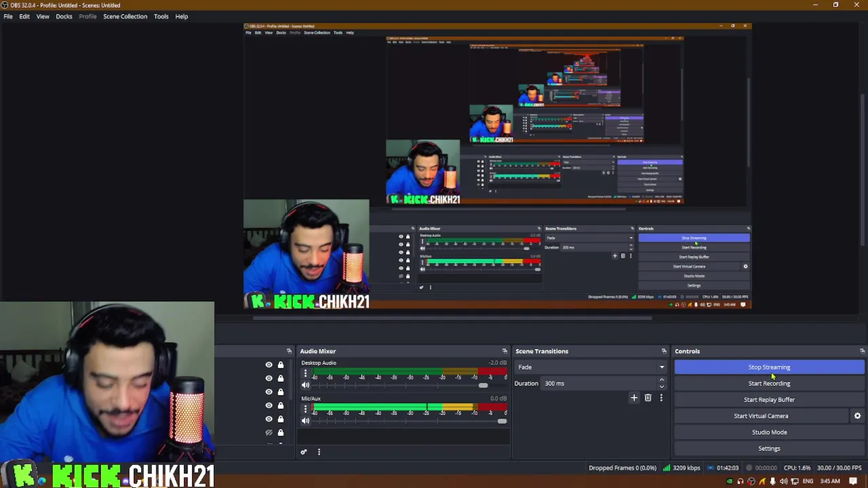Screen dimensions: 868x488
Task: Open the Tools menu
Action: click(x=161, y=16)
